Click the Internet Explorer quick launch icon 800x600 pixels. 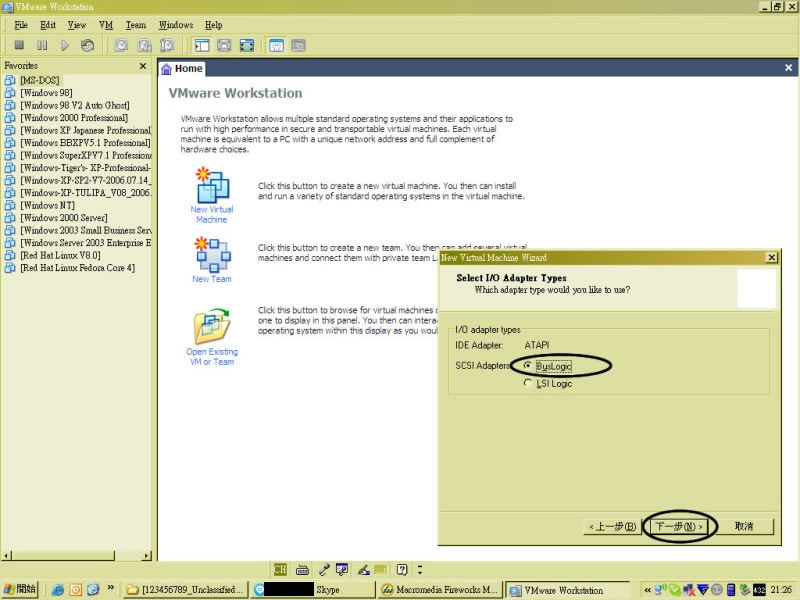coord(58,590)
